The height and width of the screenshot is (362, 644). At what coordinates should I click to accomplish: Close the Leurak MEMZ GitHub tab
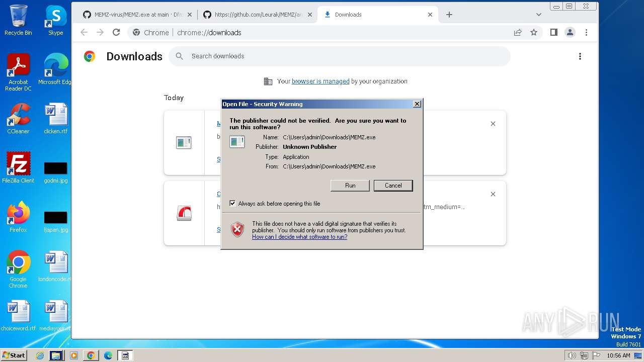(x=310, y=15)
